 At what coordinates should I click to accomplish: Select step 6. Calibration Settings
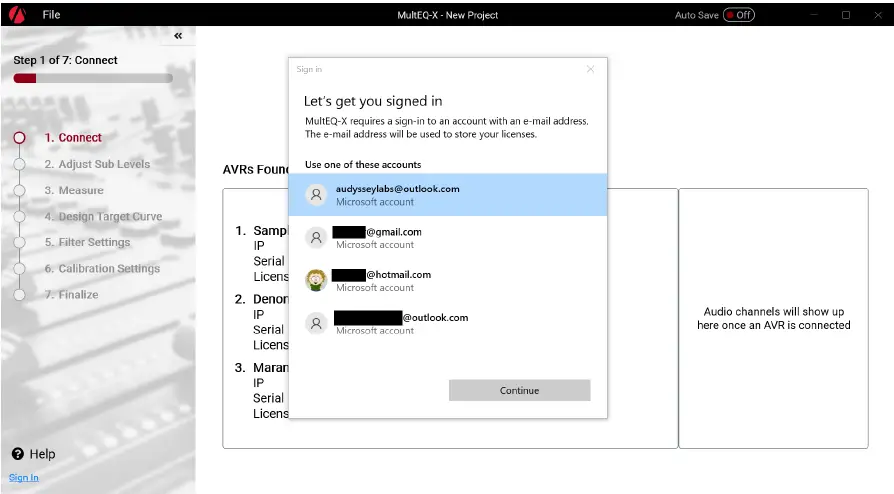pos(102,269)
